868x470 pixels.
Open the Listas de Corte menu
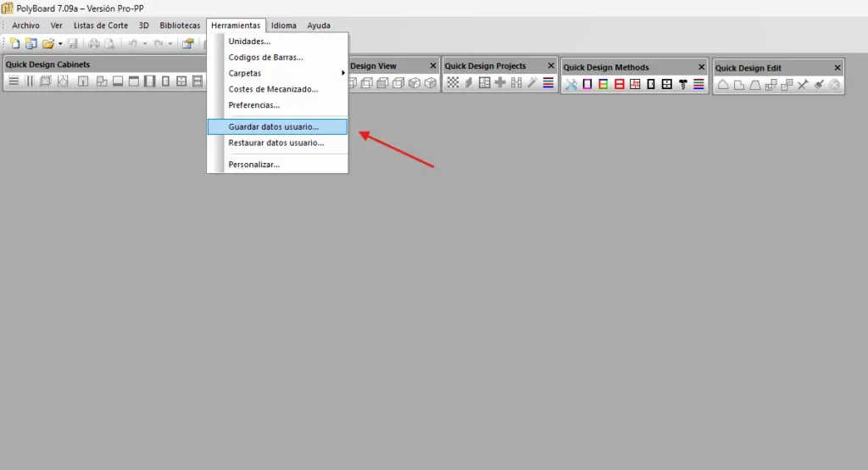click(x=101, y=25)
